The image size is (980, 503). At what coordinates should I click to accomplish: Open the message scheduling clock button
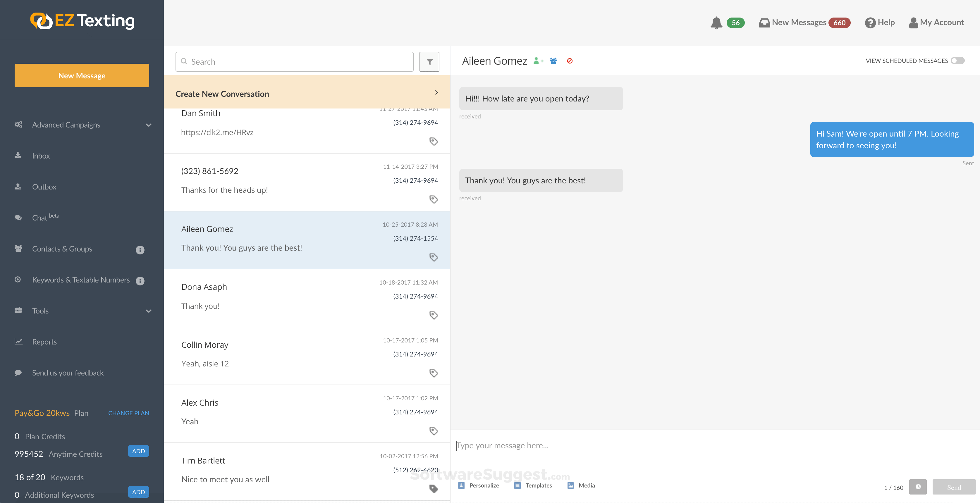pyautogui.click(x=918, y=487)
